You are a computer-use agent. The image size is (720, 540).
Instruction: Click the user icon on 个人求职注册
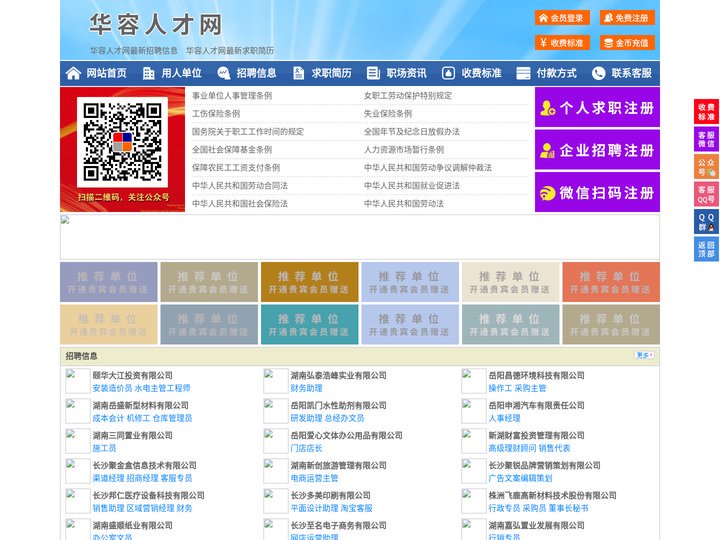[547, 108]
